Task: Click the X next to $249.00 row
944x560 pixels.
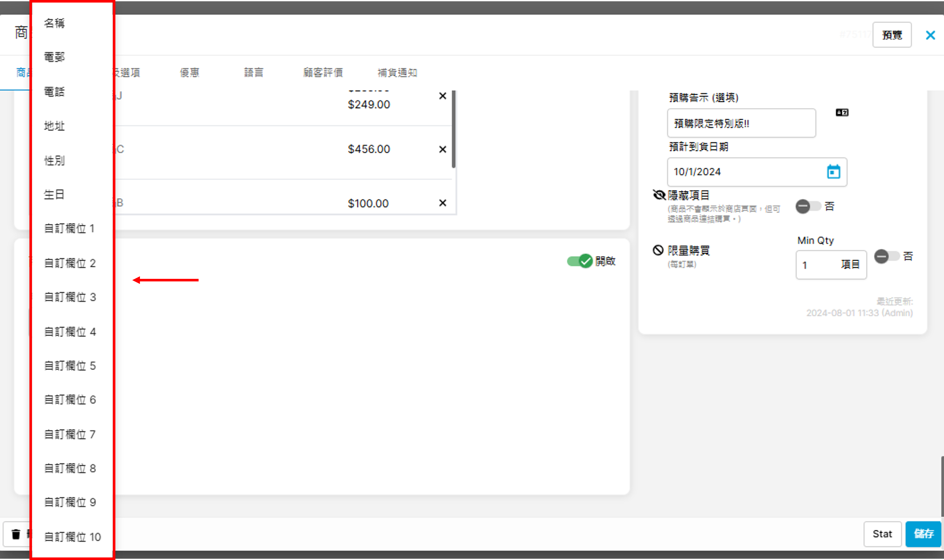Action: click(443, 96)
